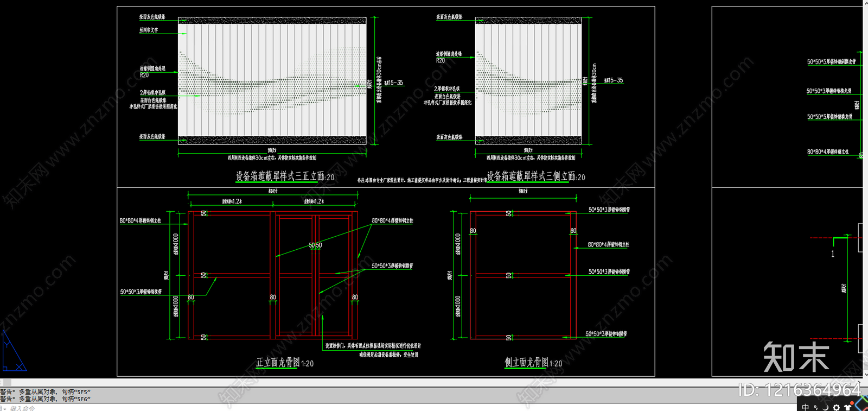Click the horizontal scrollbar thumb
Viewport: 868px width, 411px height.
pyautogui.click(x=8, y=382)
